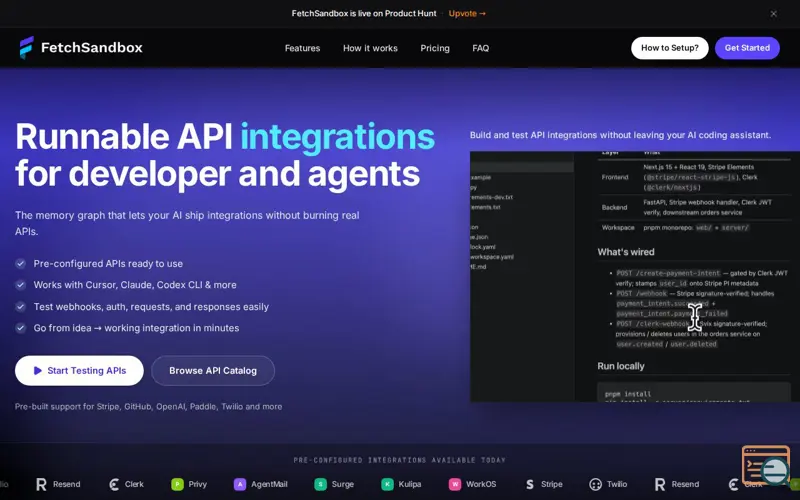This screenshot has width=800, height=500.
Task: Jump to FAQ nav link
Action: [x=481, y=48]
